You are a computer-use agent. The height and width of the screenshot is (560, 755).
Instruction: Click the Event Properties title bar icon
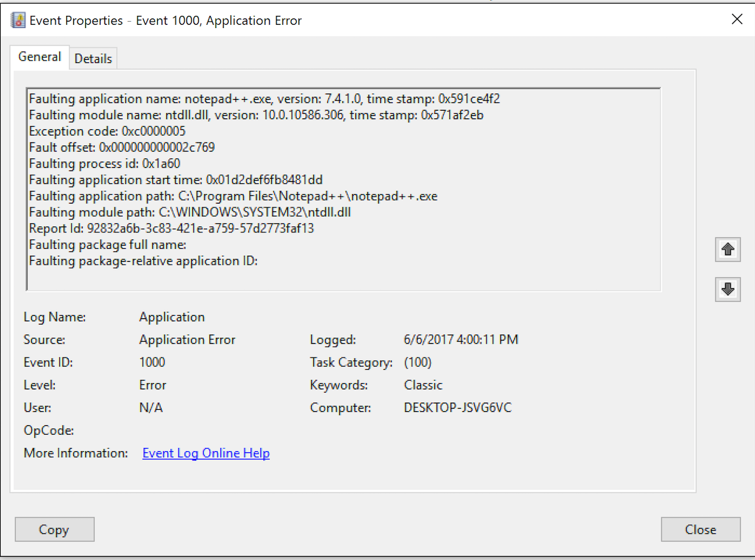coord(18,20)
